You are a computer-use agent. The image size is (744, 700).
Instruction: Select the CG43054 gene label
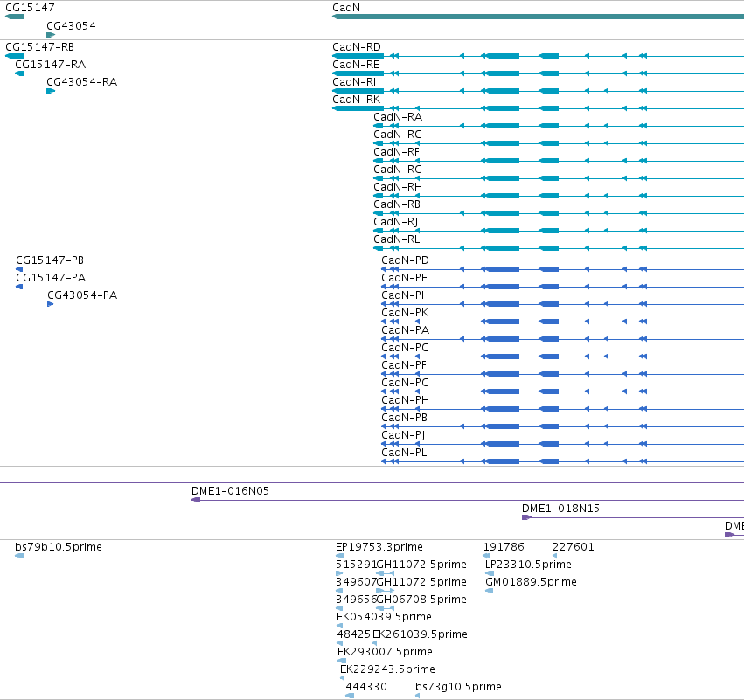click(71, 25)
